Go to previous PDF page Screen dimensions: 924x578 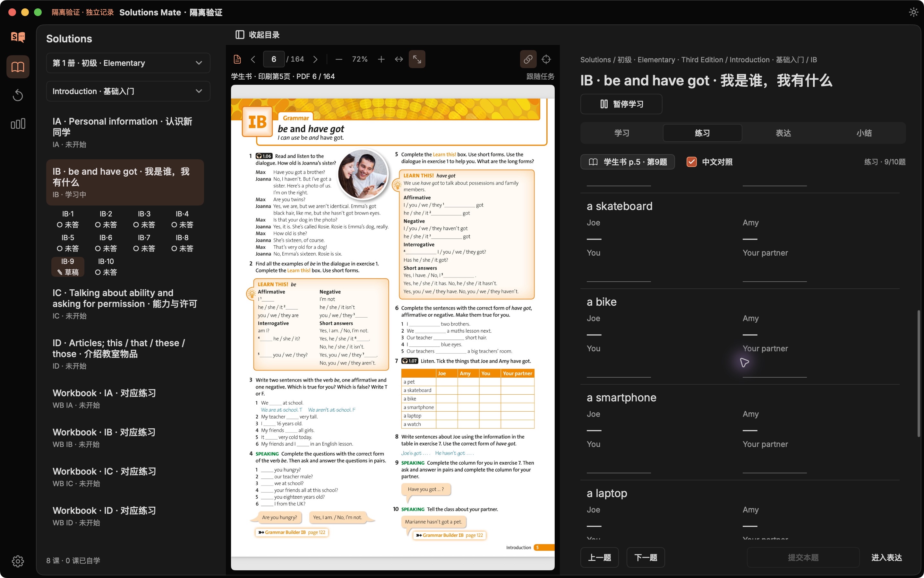[253, 59]
